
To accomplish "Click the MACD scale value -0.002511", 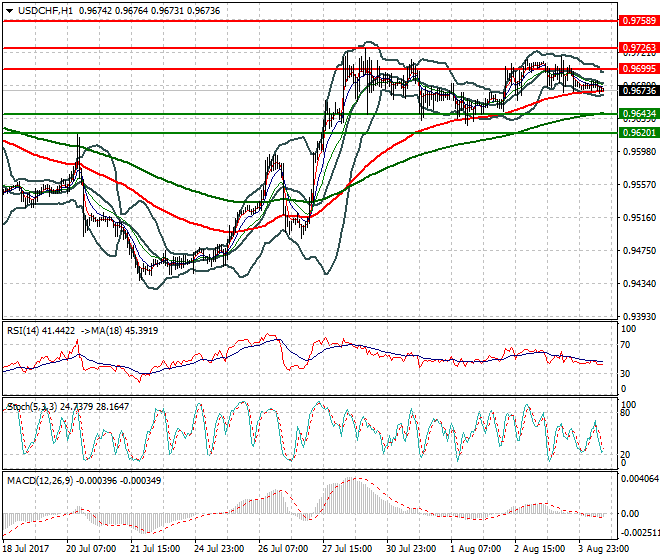I will click(x=639, y=533).
